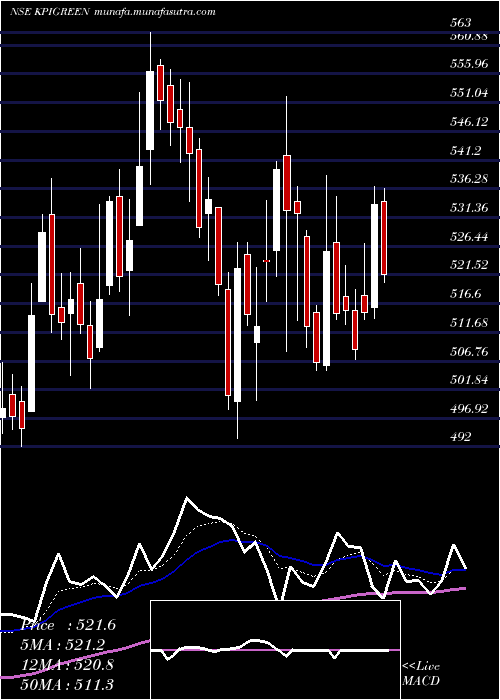Viewport: 500px width, 700px height.
Task: Click the 506.76 price axis label
Action: tap(470, 351)
